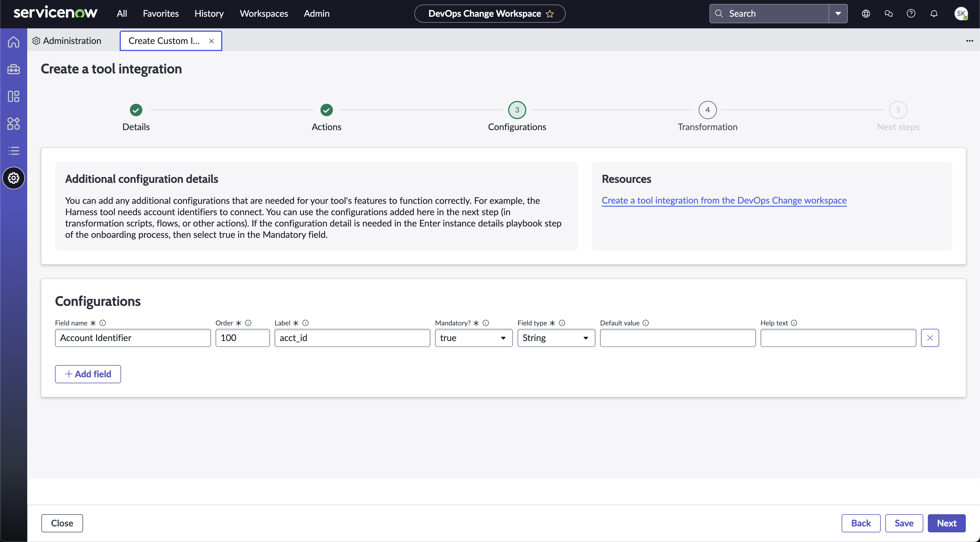Go to step 3 Configurations

coord(517,110)
